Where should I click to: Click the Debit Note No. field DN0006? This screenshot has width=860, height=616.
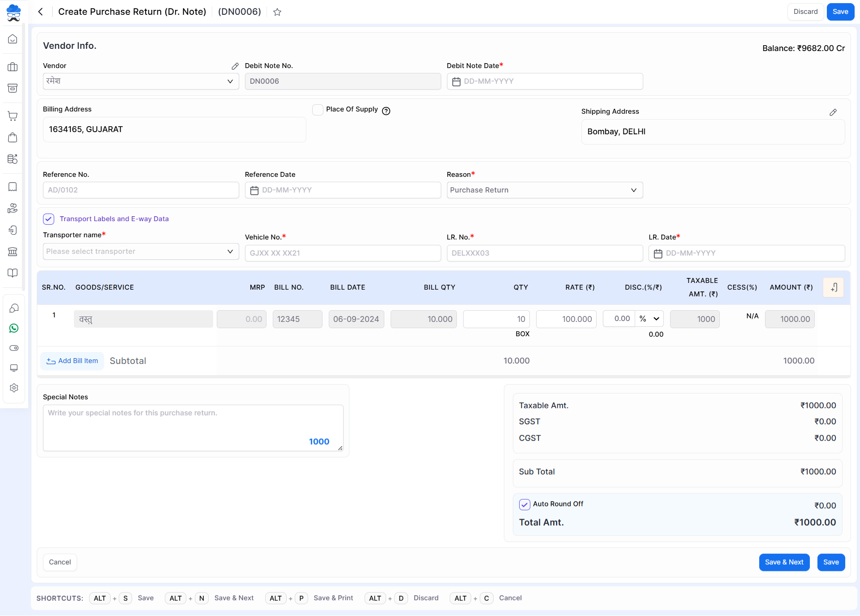pos(343,81)
